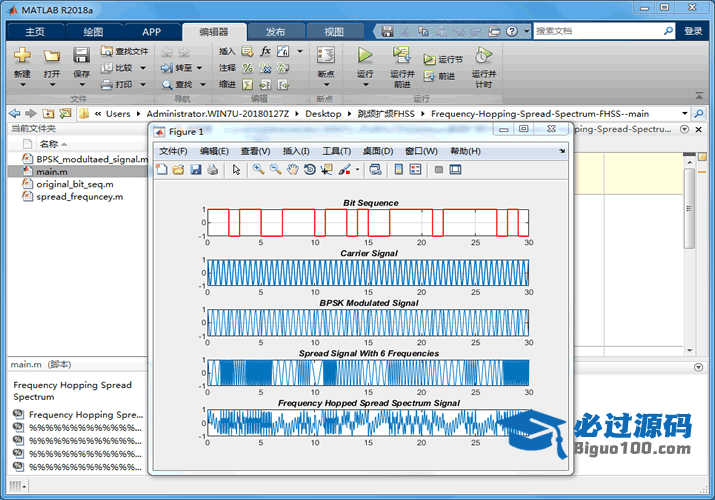Open Tools (工具) menu in Figure 1
This screenshot has height=500, width=715.
[337, 151]
